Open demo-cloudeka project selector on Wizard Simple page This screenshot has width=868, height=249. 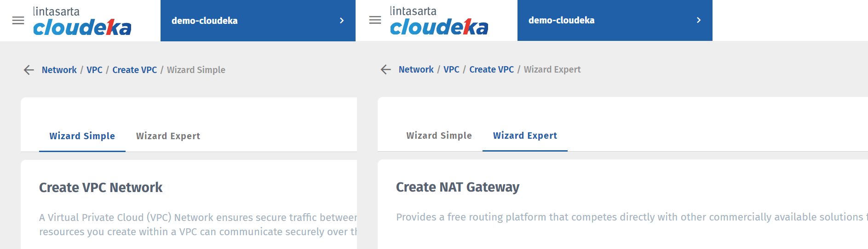pos(205,21)
